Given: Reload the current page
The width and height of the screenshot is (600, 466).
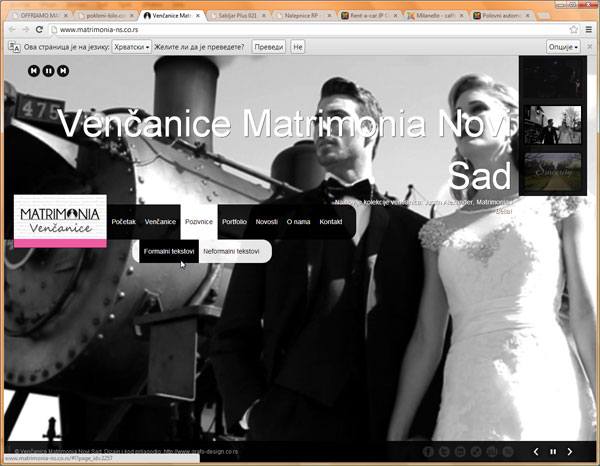Looking at the screenshot, I should point(39,29).
